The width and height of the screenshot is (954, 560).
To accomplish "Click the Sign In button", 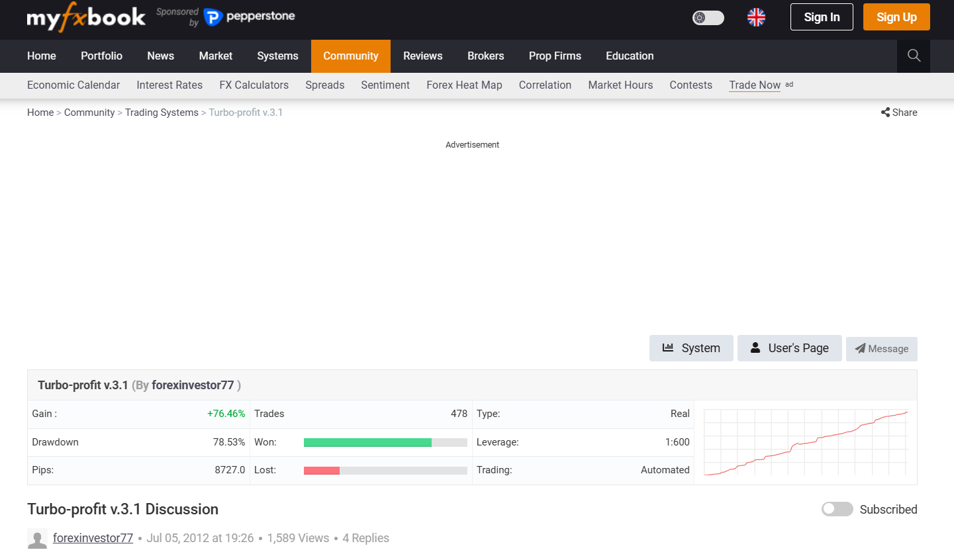I will pos(822,17).
